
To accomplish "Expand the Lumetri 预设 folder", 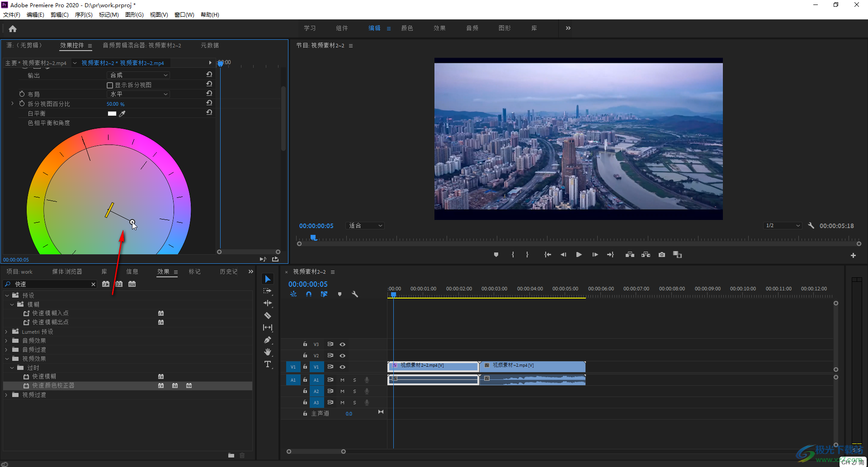I will coord(6,332).
